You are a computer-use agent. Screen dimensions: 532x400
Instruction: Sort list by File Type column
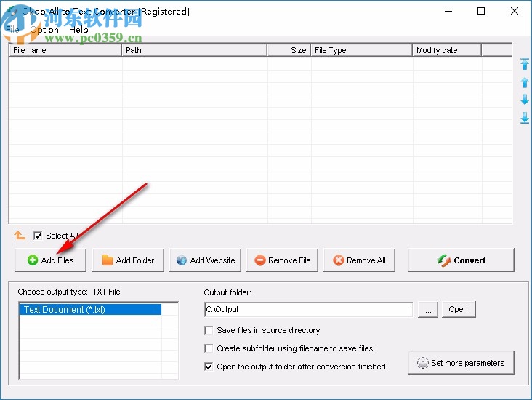coord(361,50)
